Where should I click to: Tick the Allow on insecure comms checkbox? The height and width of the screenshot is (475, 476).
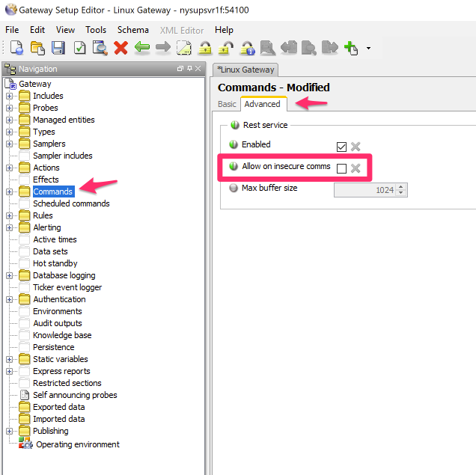342,168
